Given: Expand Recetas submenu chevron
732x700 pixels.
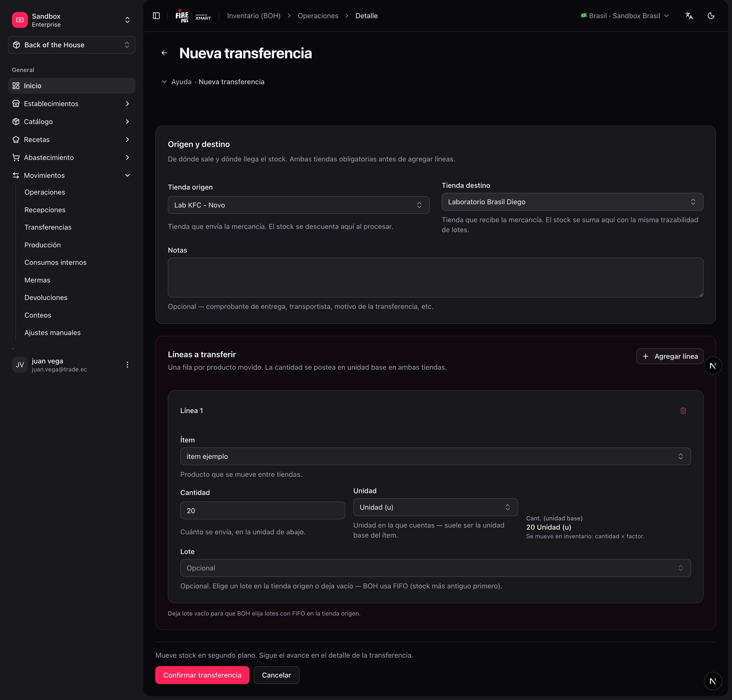Looking at the screenshot, I should coord(127,140).
